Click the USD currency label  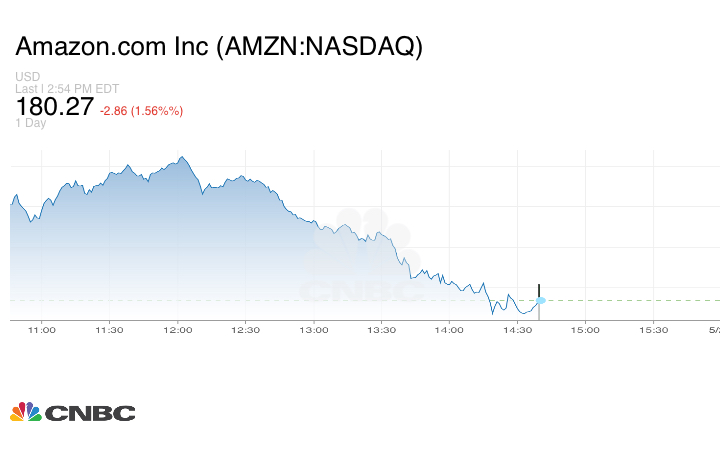[x=26, y=77]
